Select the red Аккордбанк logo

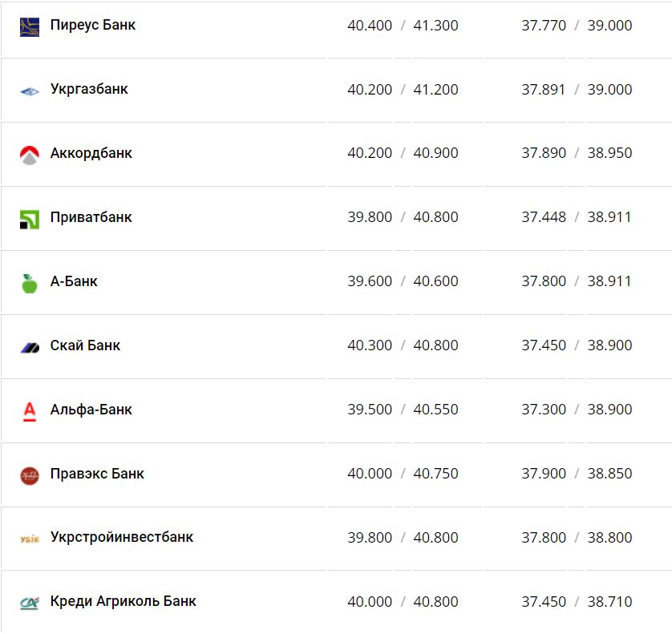pos(30,155)
